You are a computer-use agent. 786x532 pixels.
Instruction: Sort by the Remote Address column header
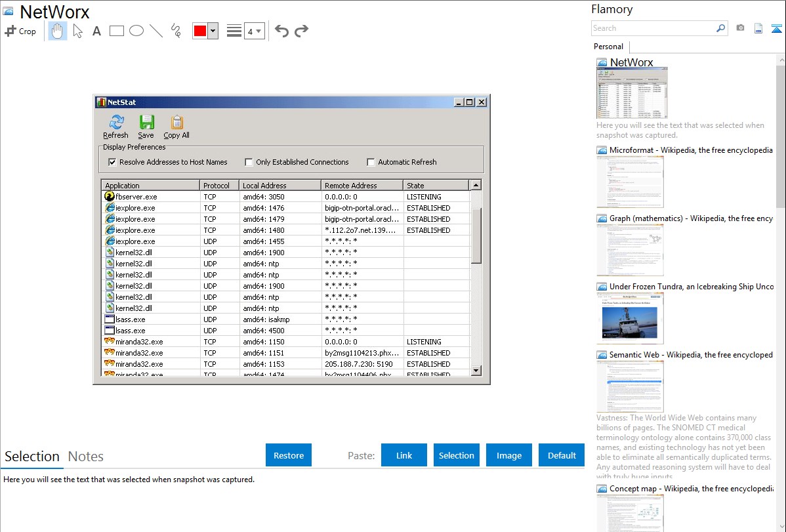(x=362, y=185)
